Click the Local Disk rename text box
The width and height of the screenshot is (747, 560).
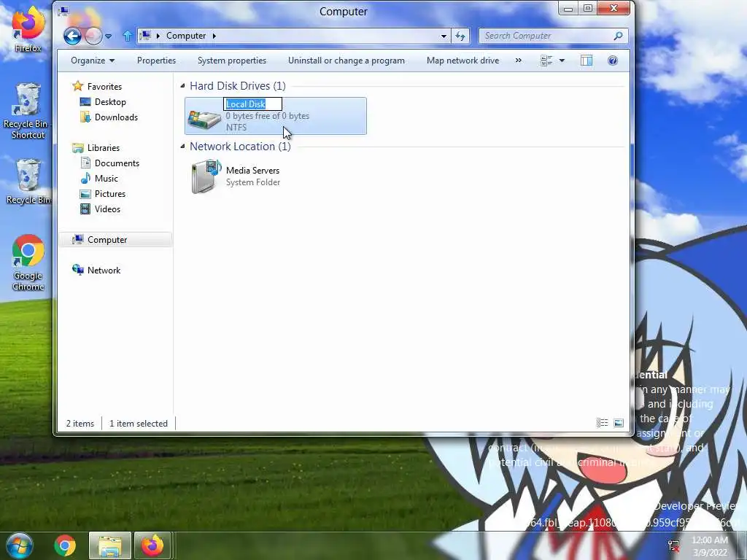[x=252, y=104]
